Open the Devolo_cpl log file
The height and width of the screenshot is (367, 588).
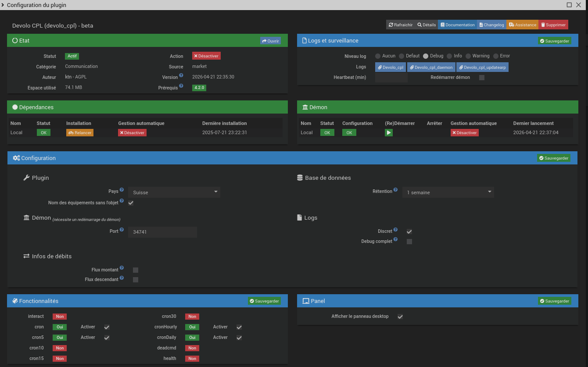tap(390, 67)
